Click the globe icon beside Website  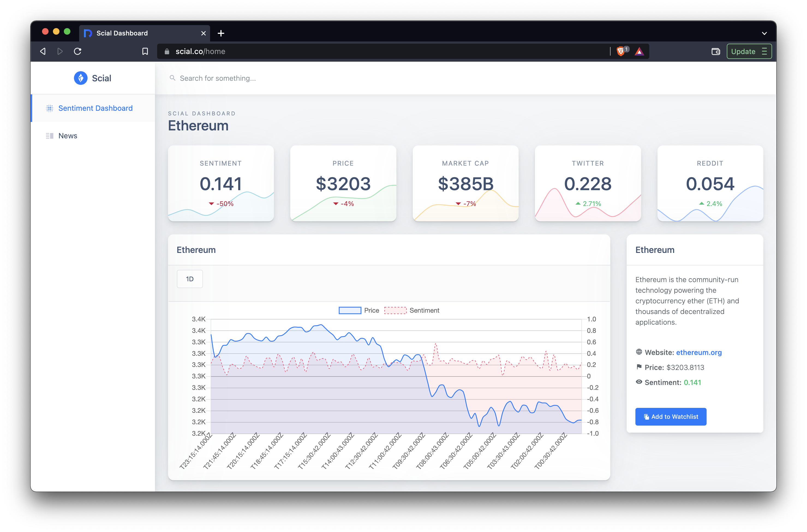639,352
